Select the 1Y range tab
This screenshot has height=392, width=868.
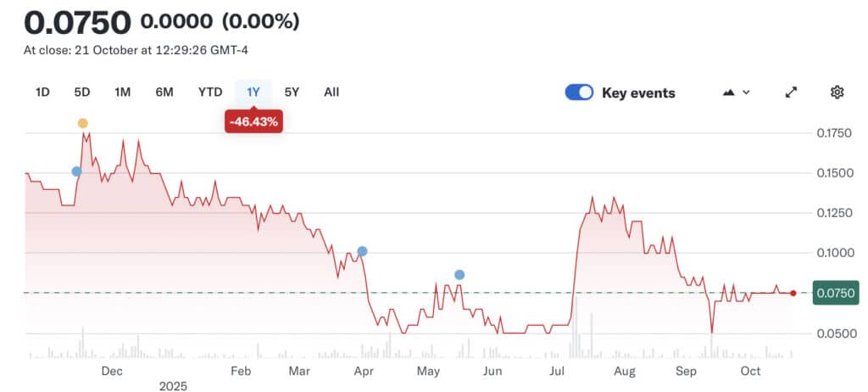tap(253, 92)
